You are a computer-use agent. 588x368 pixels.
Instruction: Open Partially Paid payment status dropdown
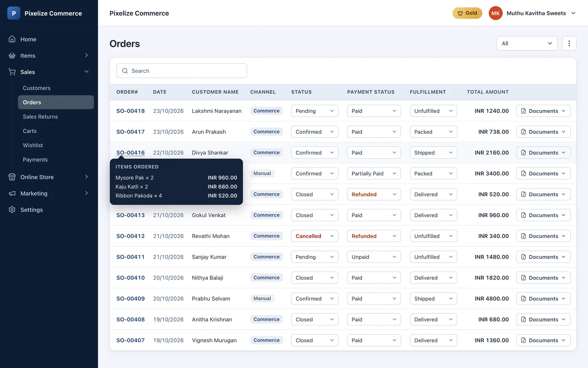tap(374, 173)
